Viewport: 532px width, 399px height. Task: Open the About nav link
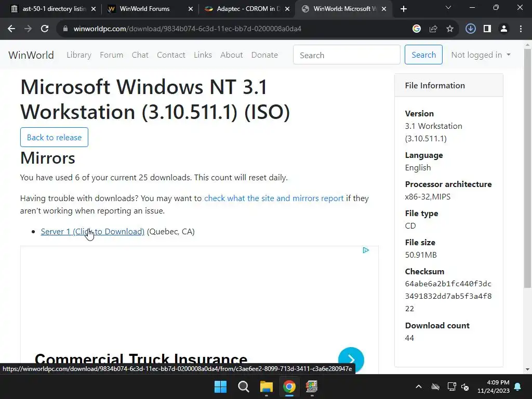pos(231,55)
